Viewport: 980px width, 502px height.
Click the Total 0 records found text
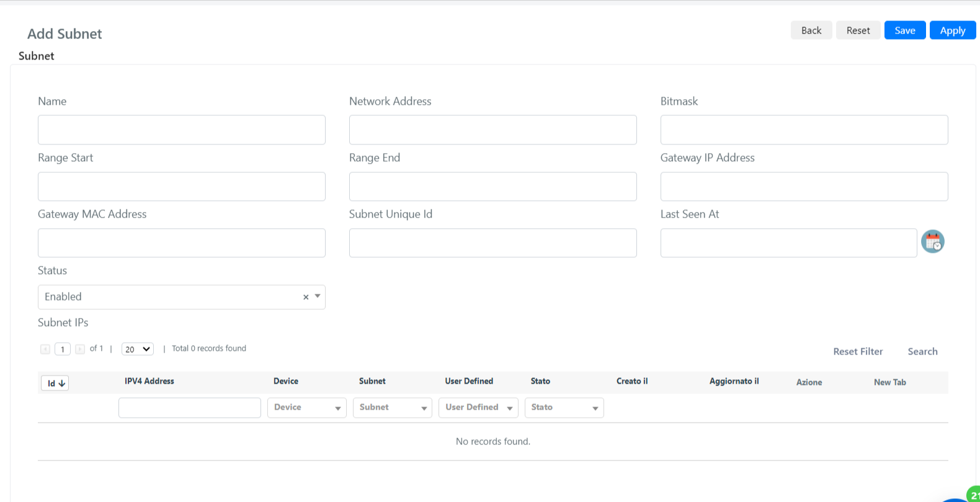pos(209,348)
